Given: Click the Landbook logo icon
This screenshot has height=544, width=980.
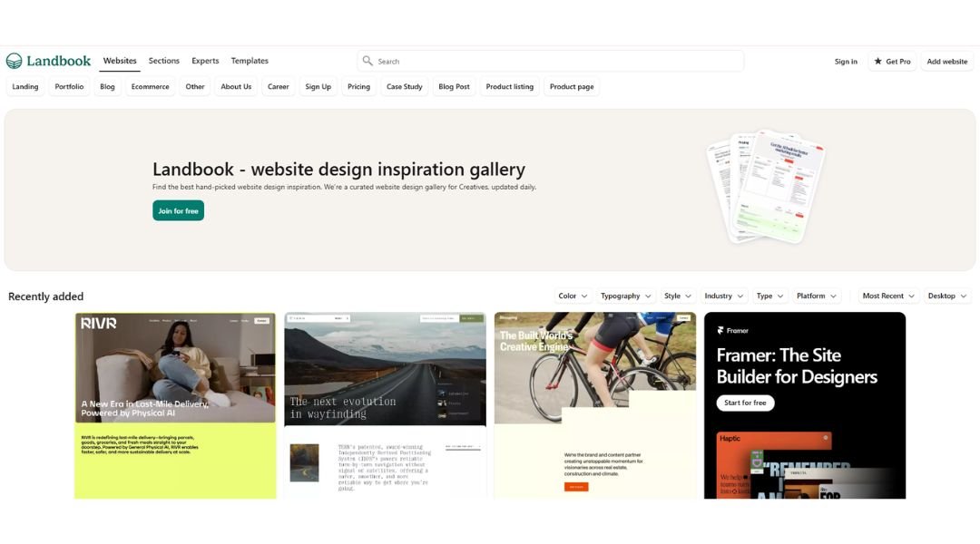Looking at the screenshot, I should point(14,61).
